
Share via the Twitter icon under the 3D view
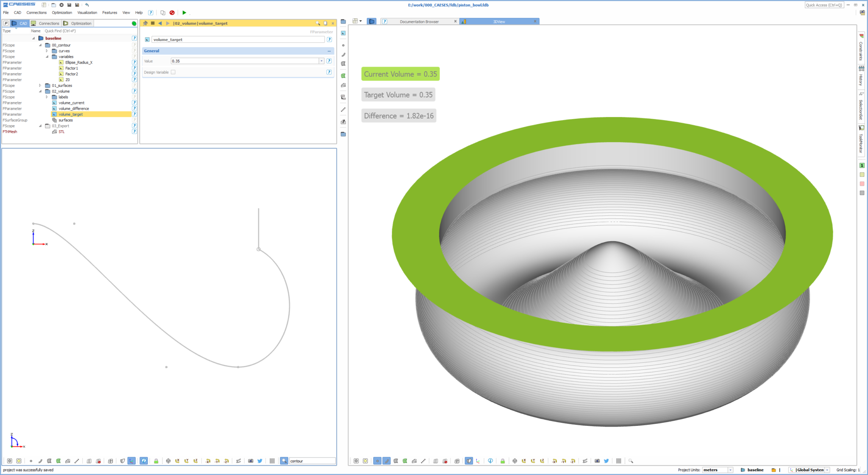[x=606, y=461]
